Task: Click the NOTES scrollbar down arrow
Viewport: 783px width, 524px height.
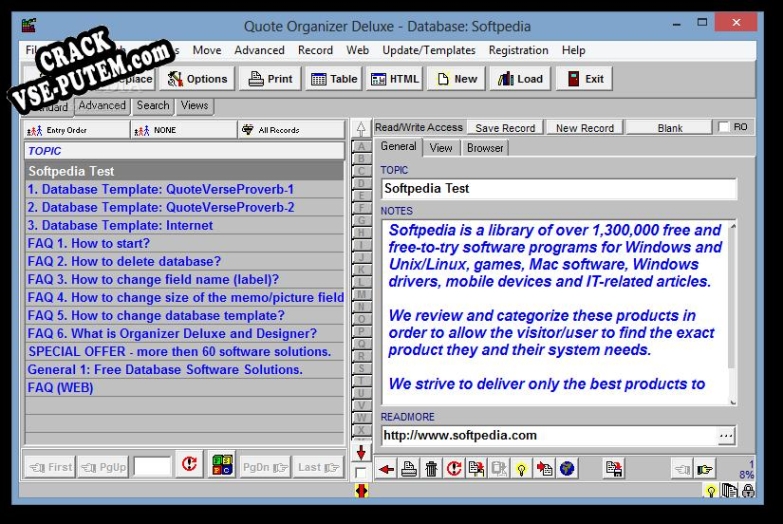Action: coord(733,402)
